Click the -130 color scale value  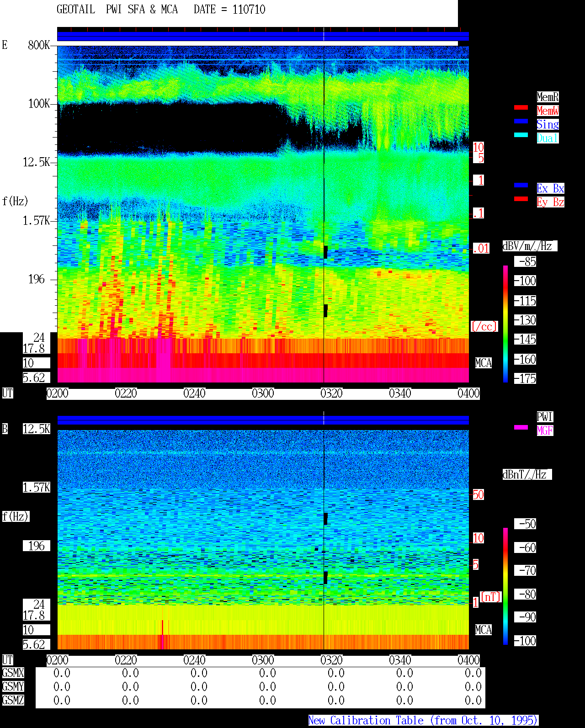525,320
